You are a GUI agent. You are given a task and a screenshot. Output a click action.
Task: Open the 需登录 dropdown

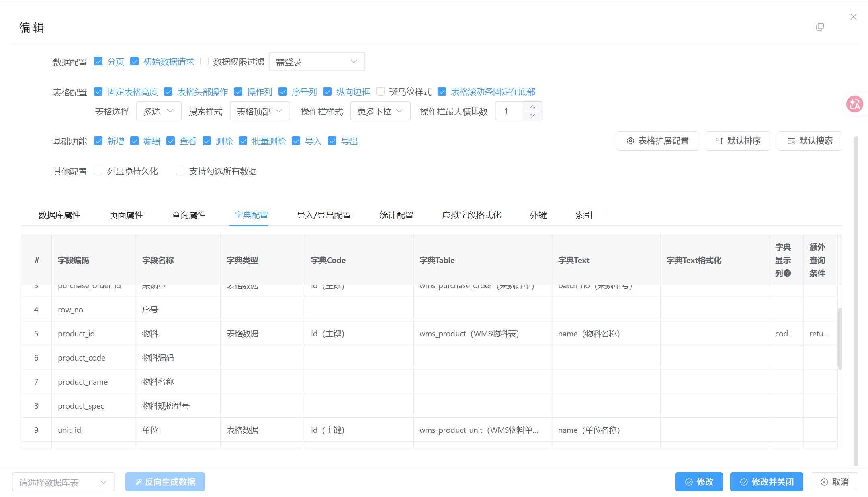click(317, 62)
